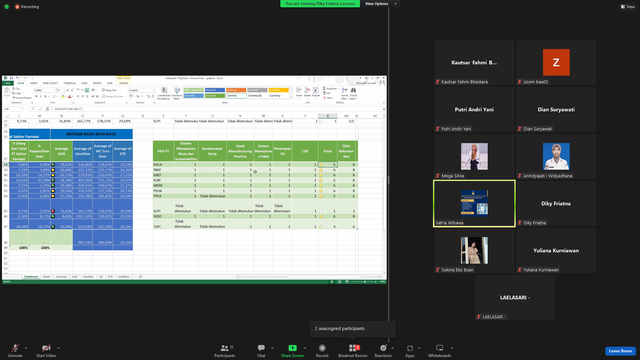Screen dimensions: 640x360
Task: Click the Record button
Action: (x=322, y=350)
